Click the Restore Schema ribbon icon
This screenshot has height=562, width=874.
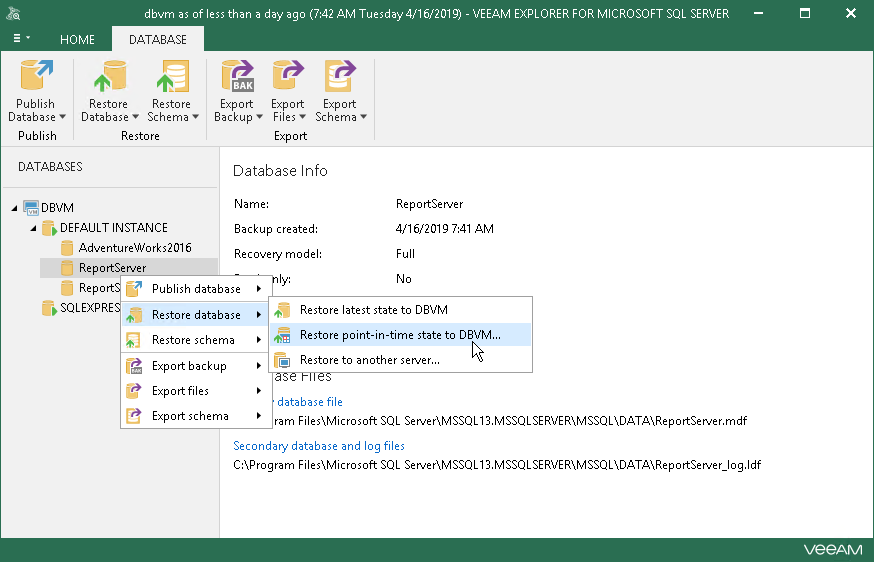pyautogui.click(x=173, y=76)
